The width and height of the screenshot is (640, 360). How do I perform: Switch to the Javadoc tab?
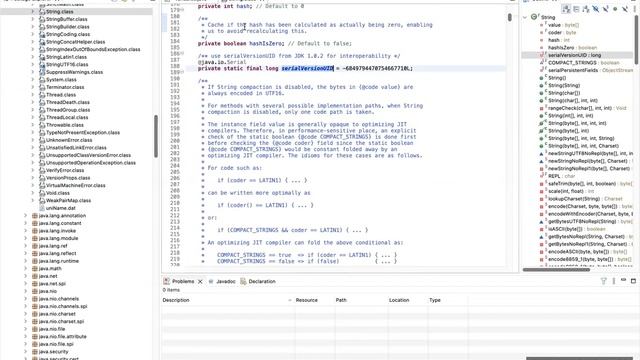pyautogui.click(x=222, y=282)
